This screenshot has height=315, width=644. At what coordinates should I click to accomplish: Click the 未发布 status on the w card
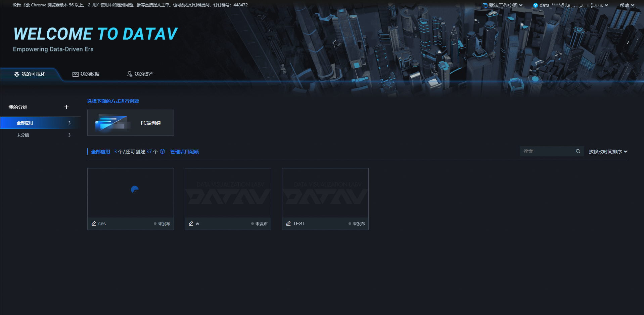tap(259, 224)
